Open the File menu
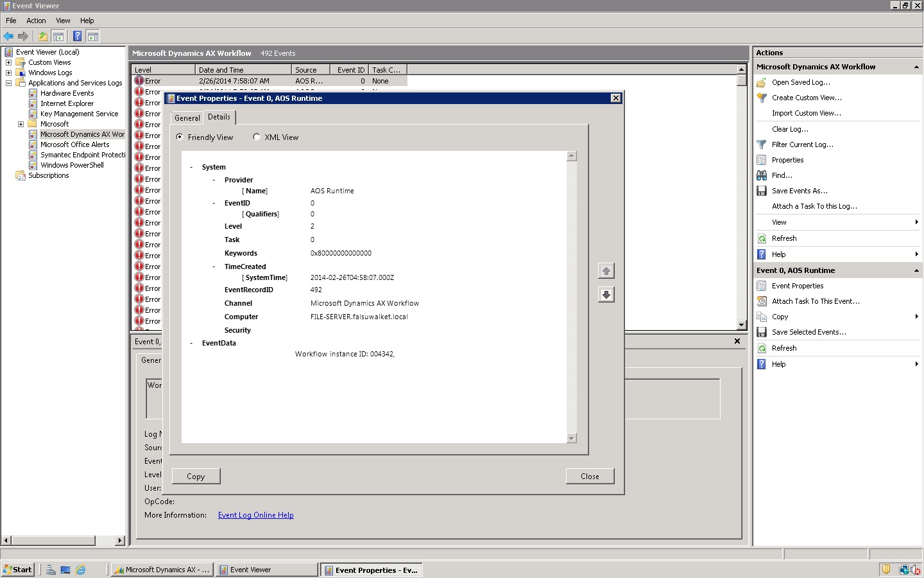The image size is (924, 578). point(11,21)
